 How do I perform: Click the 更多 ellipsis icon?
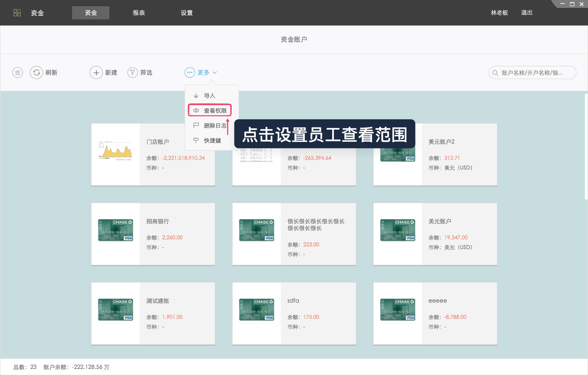pyautogui.click(x=190, y=72)
